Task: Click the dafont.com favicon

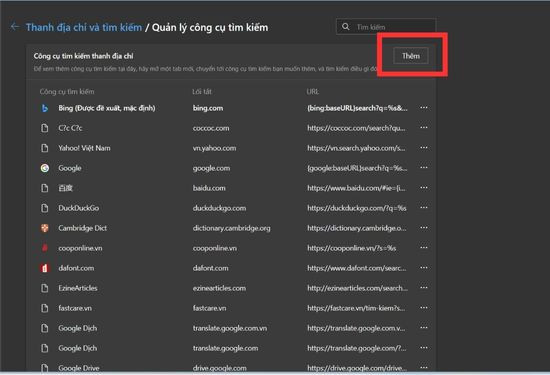Action: 45,268
